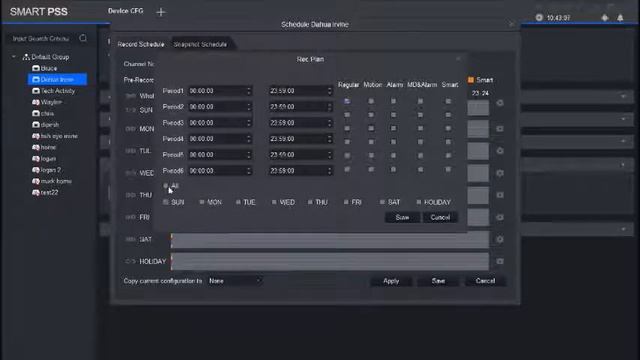
Task: Click gear icon for TUE schedule row
Action: (x=500, y=151)
